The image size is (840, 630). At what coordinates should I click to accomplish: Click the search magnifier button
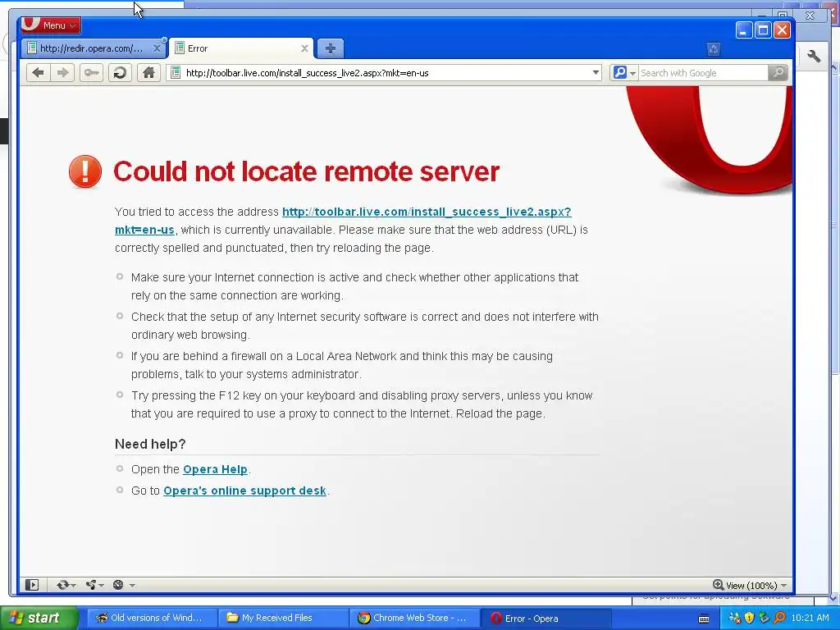[x=778, y=72]
